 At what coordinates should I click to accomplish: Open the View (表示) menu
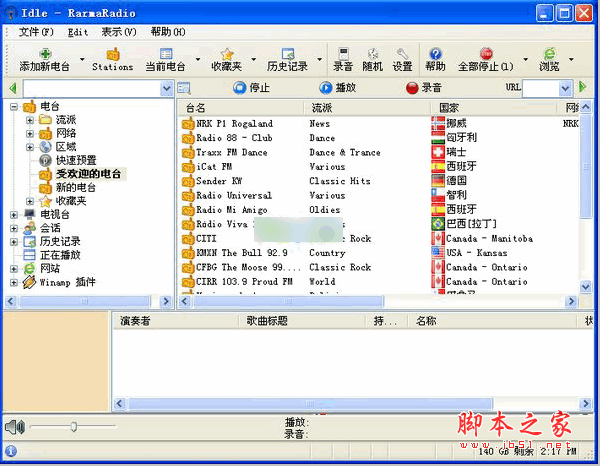pyautogui.click(x=119, y=32)
